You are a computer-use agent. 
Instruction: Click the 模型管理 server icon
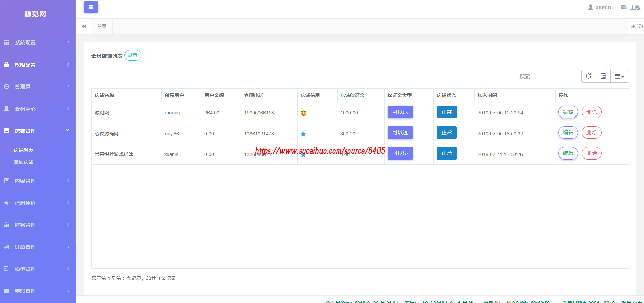pos(6,268)
